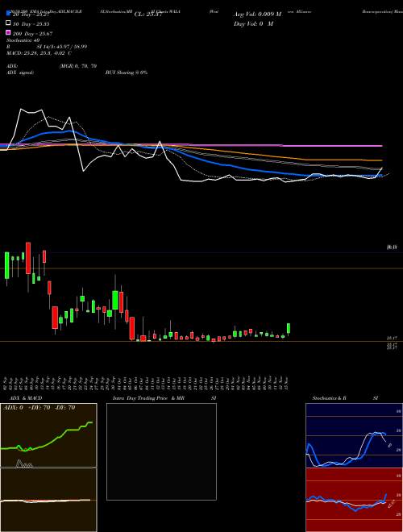Viewport: 403px width, 532px height.
Task: Click the 'Stochastics & RSI' panel title
Action: coord(345,398)
